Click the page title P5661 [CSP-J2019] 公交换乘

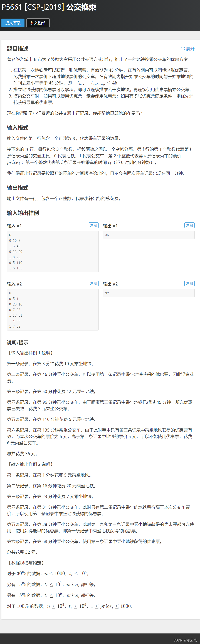tap(49, 7)
